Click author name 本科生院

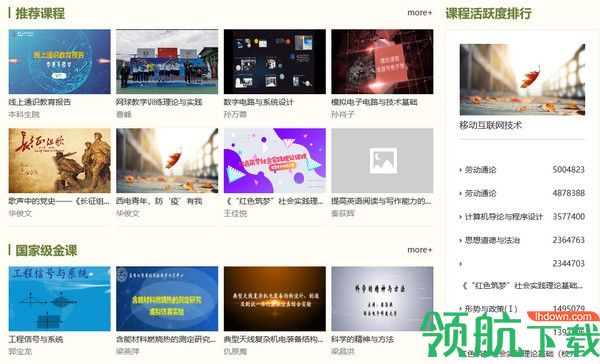[x=24, y=114]
